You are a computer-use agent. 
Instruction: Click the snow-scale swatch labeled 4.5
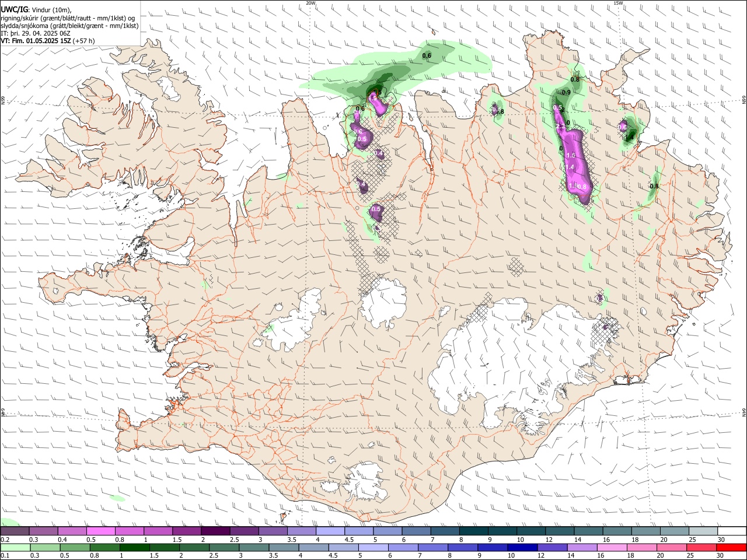pyautogui.click(x=358, y=531)
